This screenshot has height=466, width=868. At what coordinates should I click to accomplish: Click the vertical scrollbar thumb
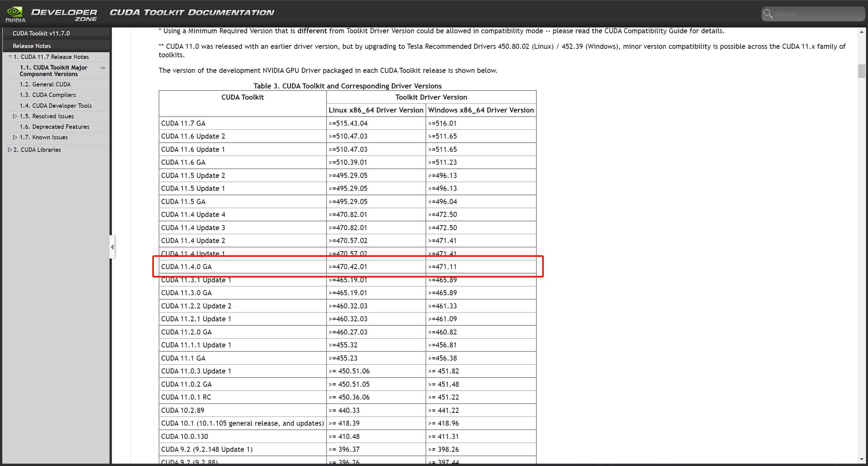[862, 71]
